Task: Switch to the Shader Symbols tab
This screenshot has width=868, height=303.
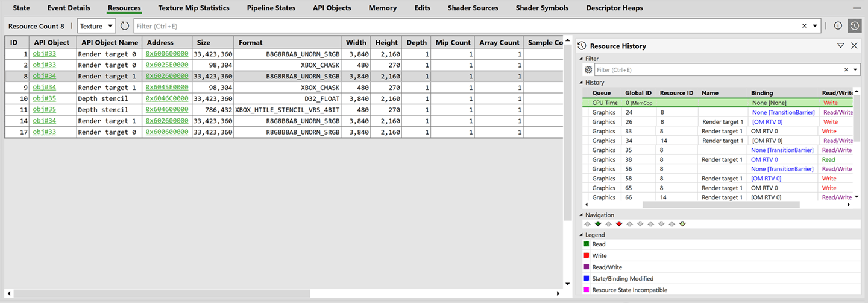Action: tap(542, 8)
